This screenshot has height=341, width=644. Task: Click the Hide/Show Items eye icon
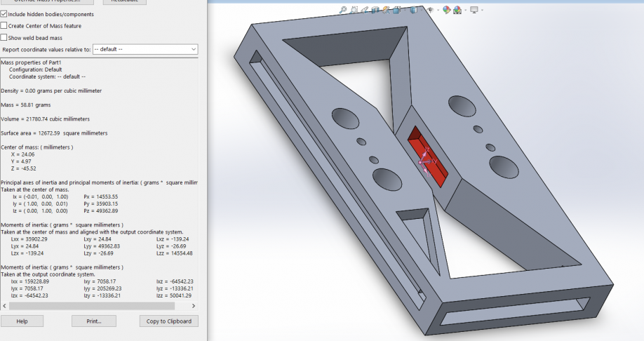[430, 10]
